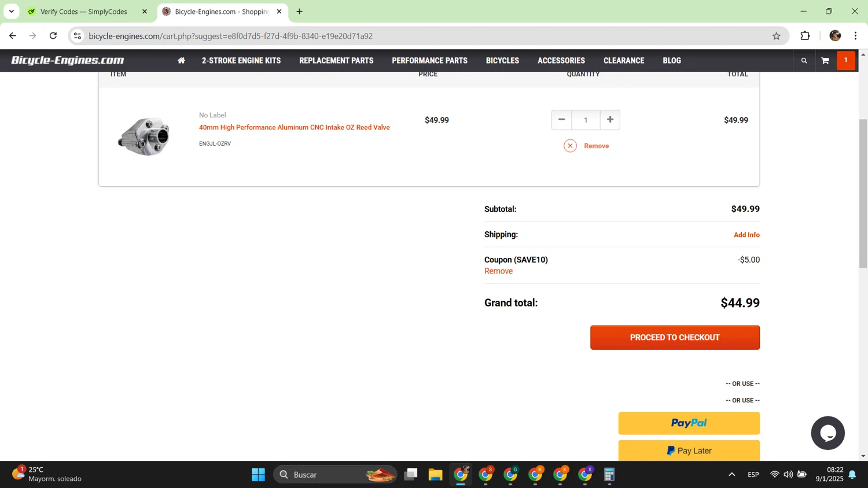This screenshot has height=488, width=868.
Task: Open Chrome profile avatar
Action: 835,36
